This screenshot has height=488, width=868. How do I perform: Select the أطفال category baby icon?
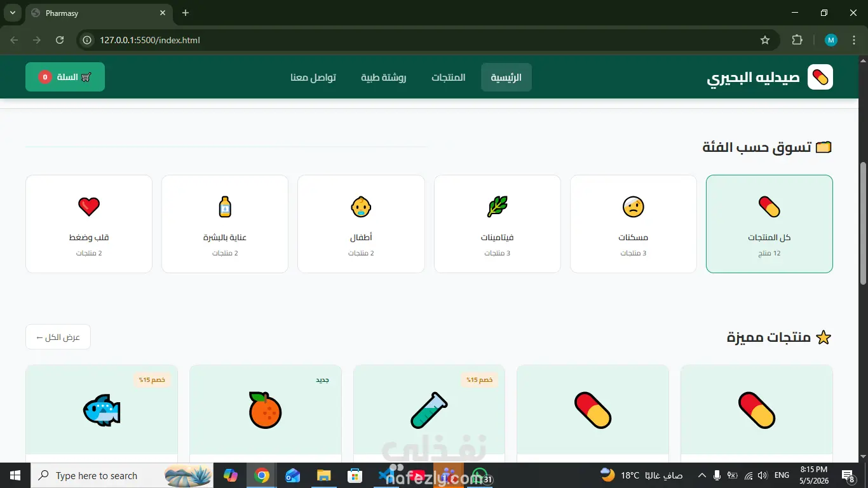point(361,207)
